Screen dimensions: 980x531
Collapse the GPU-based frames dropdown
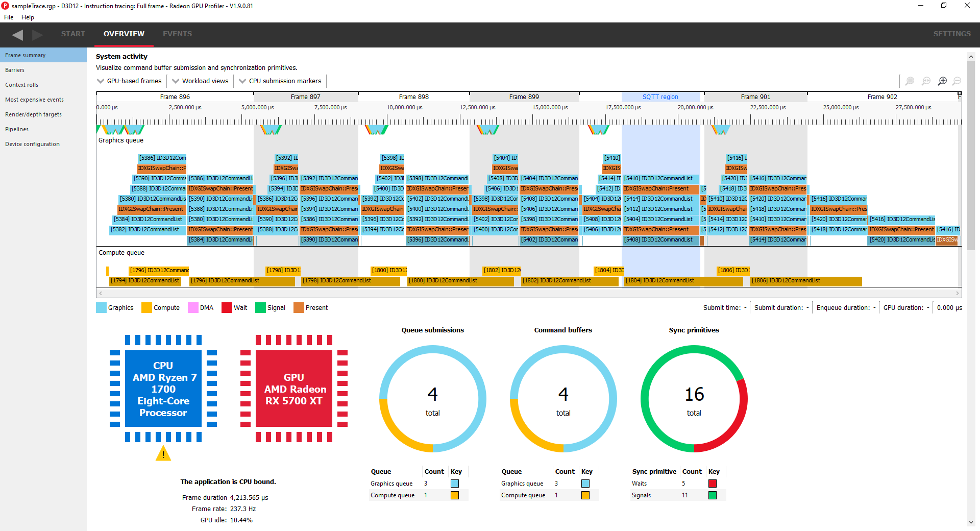[129, 81]
